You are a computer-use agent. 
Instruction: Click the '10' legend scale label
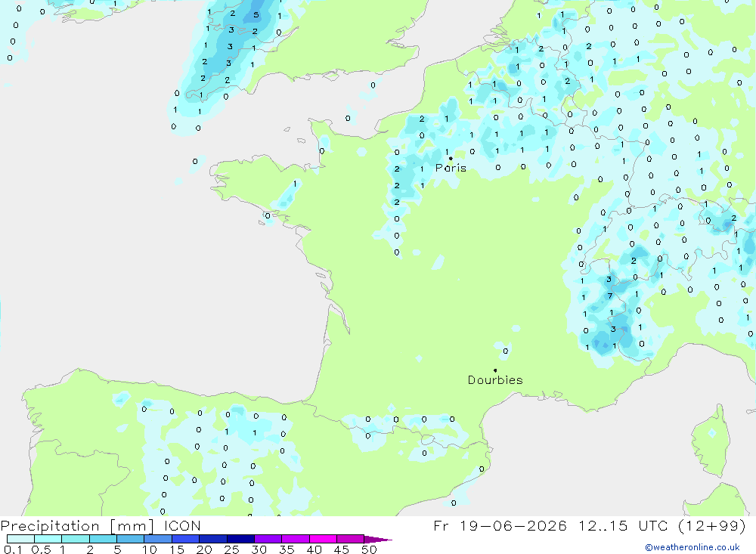pos(150,549)
